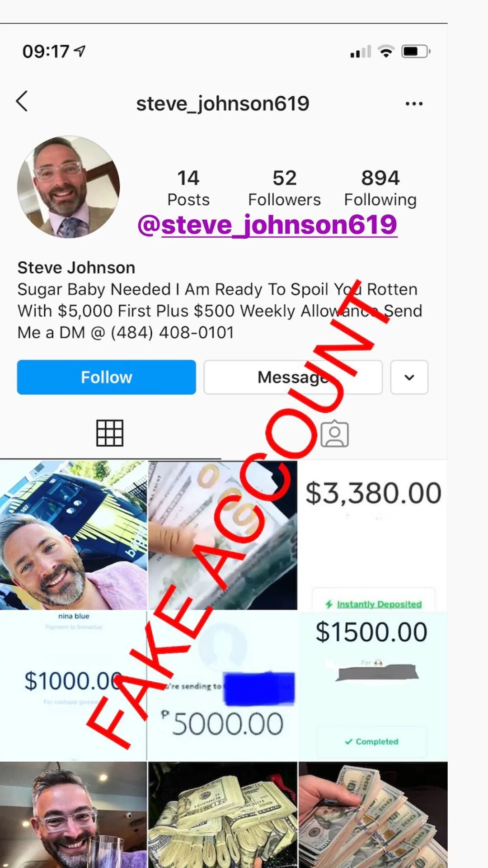Click the blue Follow button
The height and width of the screenshot is (868, 488).
pos(107,377)
